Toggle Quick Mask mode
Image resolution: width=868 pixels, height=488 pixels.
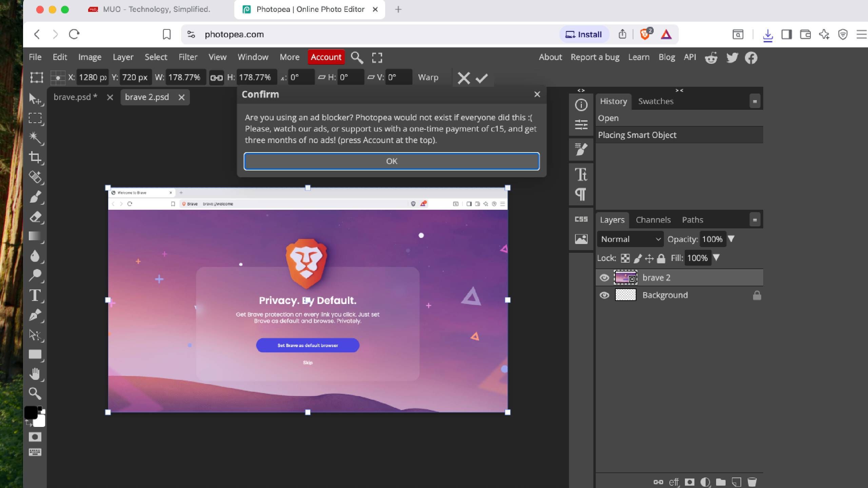35,437
